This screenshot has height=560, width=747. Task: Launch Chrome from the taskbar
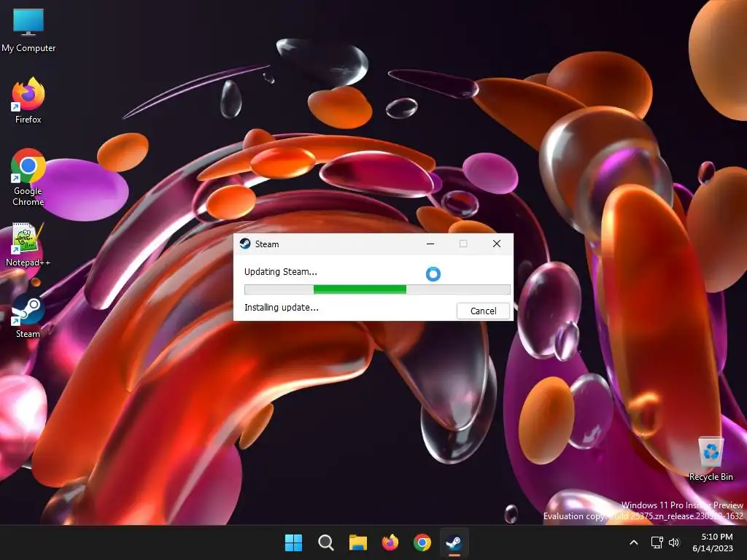(x=422, y=542)
